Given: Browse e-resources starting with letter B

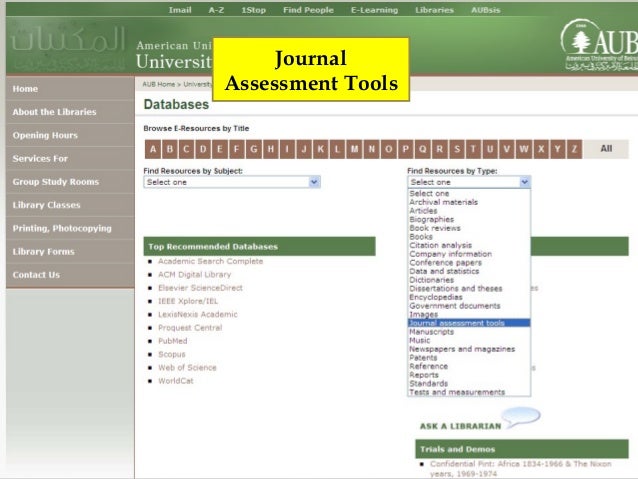Looking at the screenshot, I should coord(170,149).
